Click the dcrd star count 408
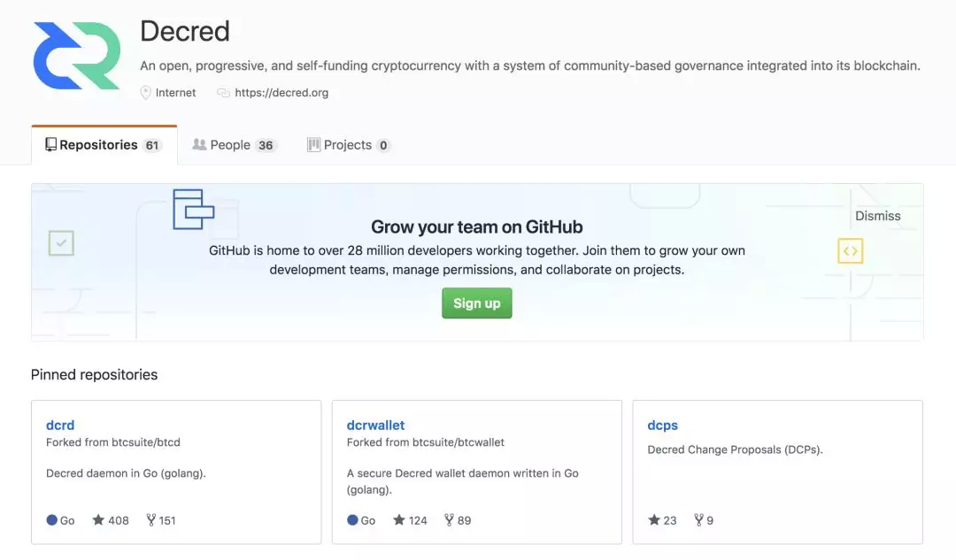The width and height of the screenshot is (956, 560). [119, 520]
